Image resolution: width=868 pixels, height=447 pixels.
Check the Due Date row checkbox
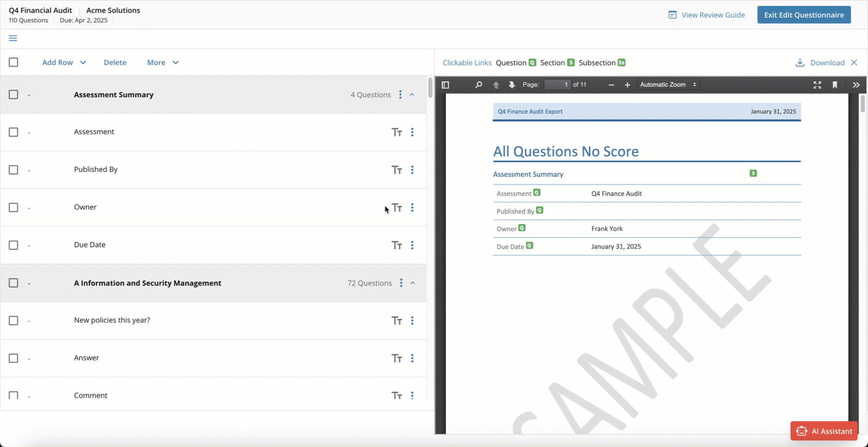coord(13,245)
